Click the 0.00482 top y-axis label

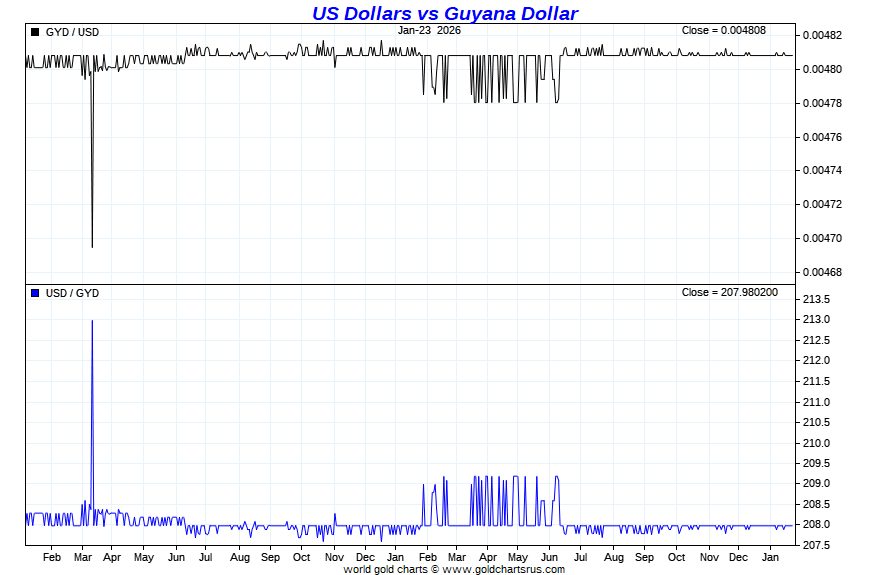click(822, 35)
